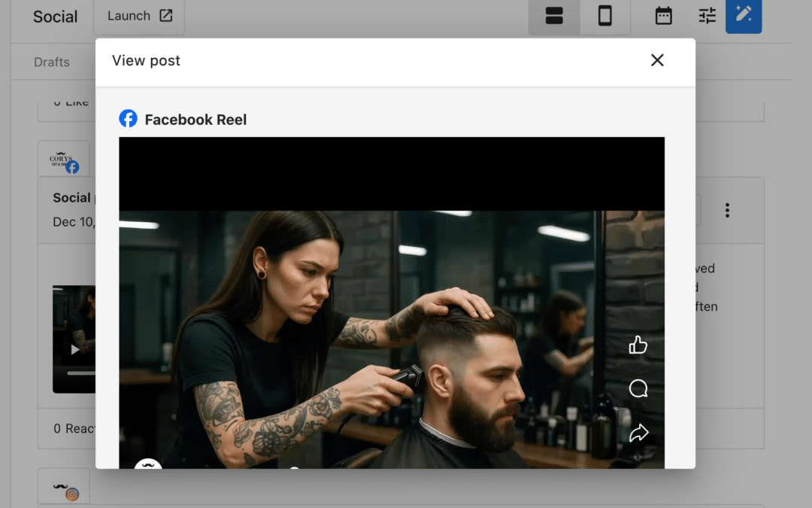Click the Social page heading
Screen dimensions: 812x508
click(x=54, y=16)
